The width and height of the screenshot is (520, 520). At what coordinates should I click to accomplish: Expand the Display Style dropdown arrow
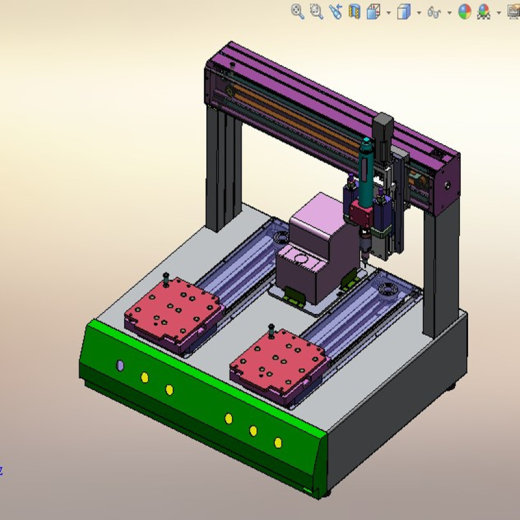[419, 13]
